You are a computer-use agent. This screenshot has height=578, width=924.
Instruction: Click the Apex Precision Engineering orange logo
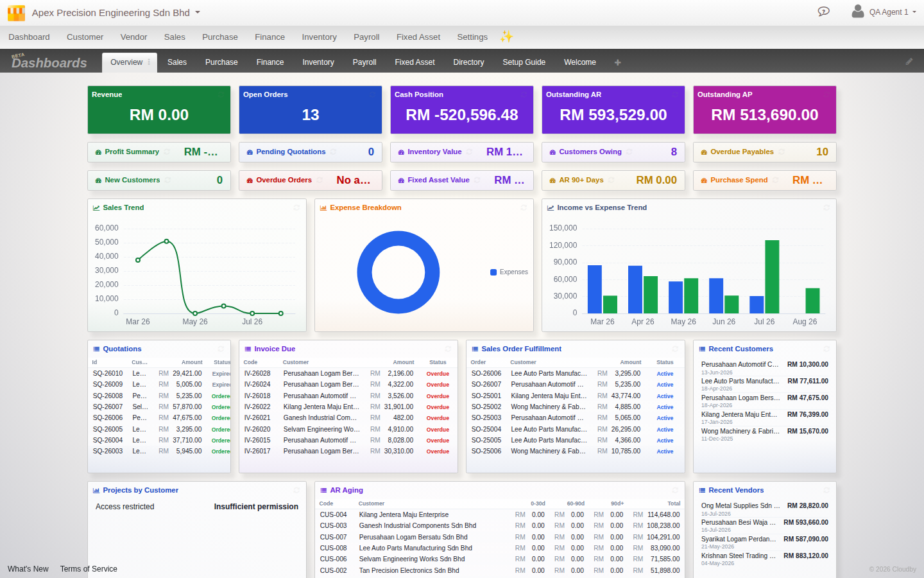(x=16, y=13)
